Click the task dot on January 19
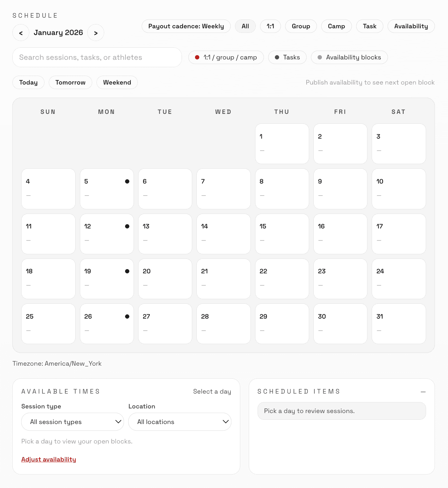448x488 pixels. 127,271
